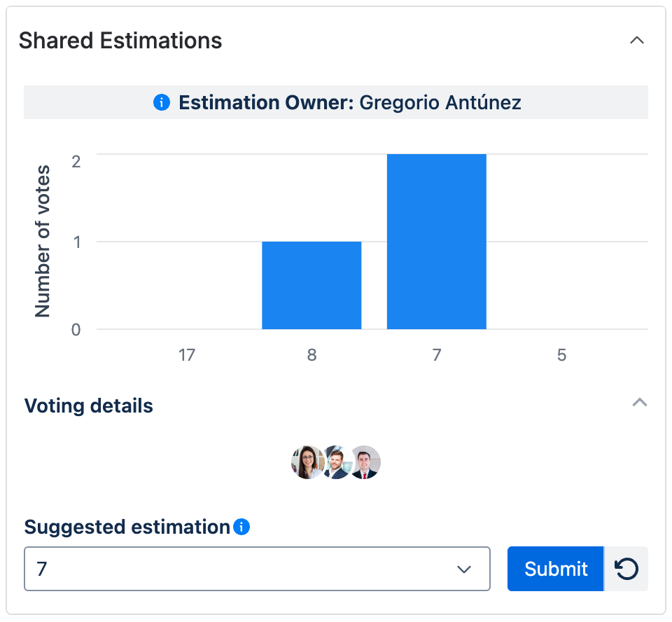Click the "17" axis label
This screenshot has width=672, height=622.
click(x=187, y=355)
